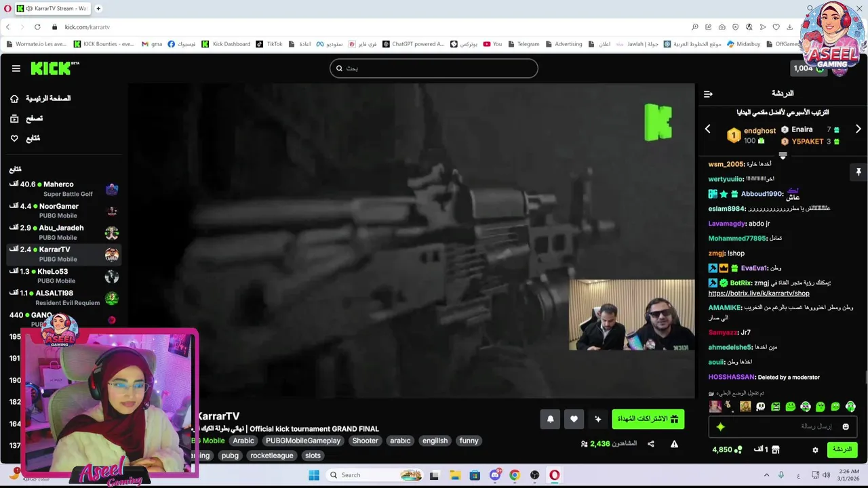Click the بحث search field

coord(434,68)
